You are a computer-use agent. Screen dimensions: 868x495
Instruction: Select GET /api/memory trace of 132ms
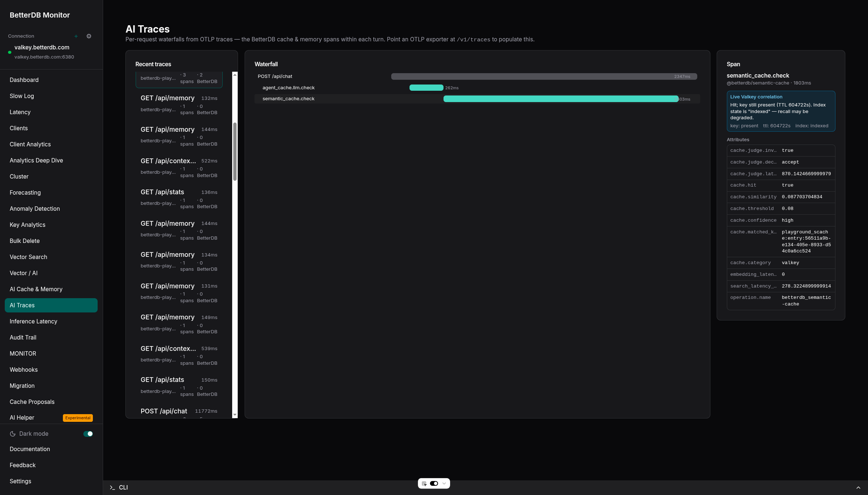tap(179, 105)
